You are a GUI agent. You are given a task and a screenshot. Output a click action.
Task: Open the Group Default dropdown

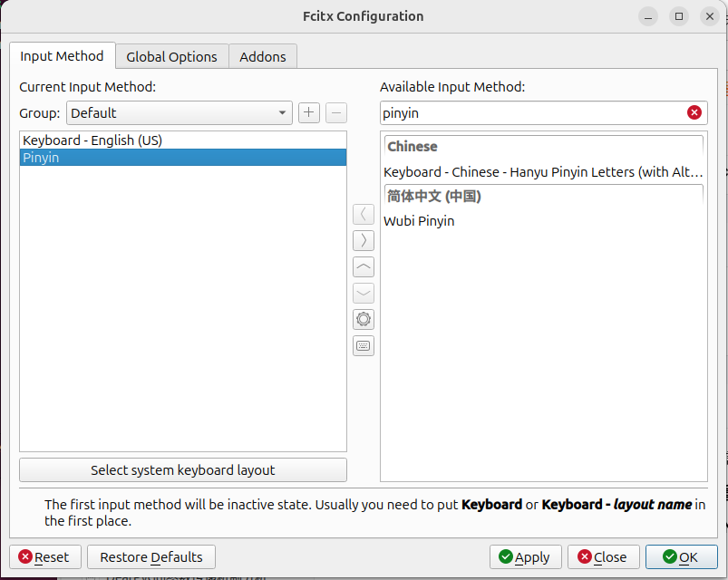click(180, 112)
